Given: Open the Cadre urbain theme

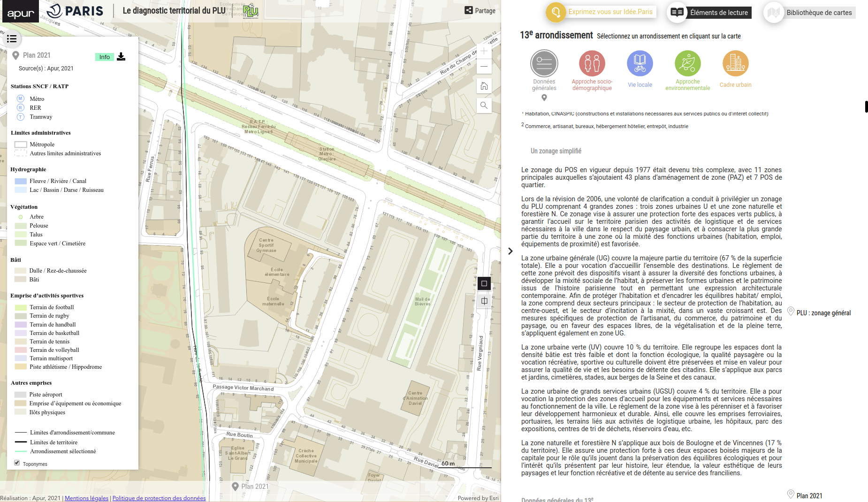Looking at the screenshot, I should (735, 64).
